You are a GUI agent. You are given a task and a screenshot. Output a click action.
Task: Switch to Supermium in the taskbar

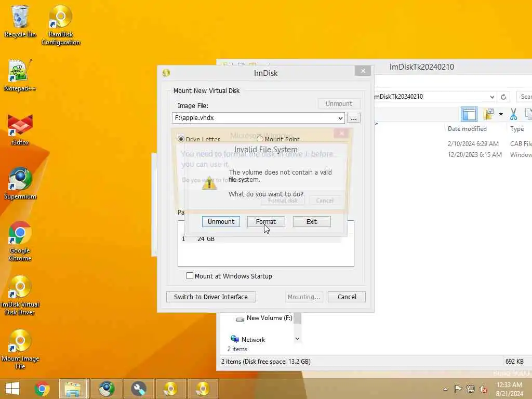point(106,389)
